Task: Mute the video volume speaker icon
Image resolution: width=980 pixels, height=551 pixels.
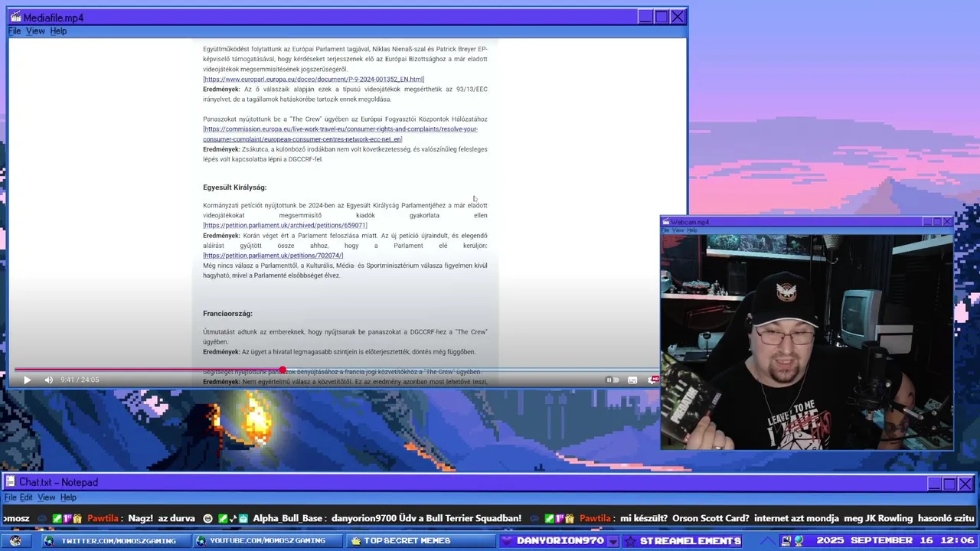Action: pyautogui.click(x=49, y=380)
